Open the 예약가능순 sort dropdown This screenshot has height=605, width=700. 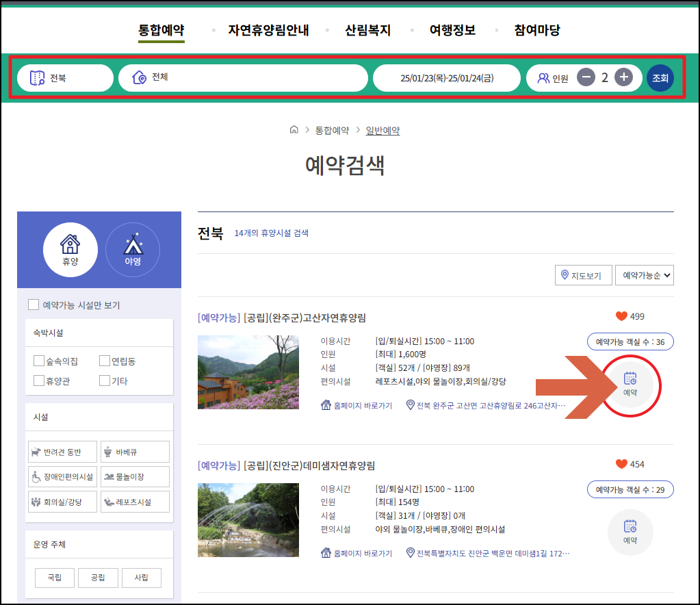pos(644,274)
